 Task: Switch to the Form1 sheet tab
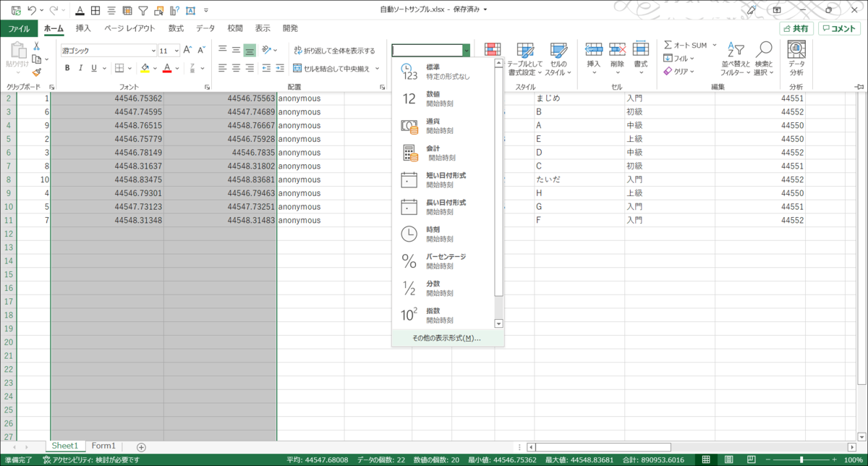click(103, 446)
